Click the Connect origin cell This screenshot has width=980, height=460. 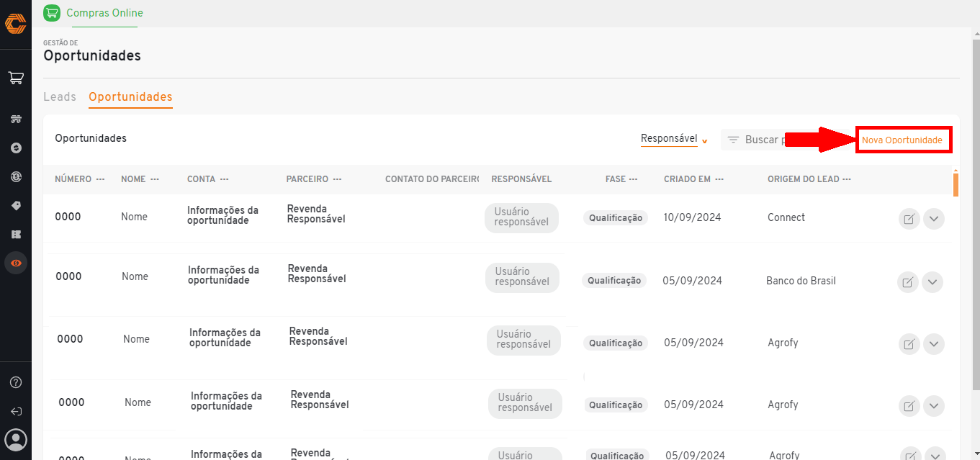(x=786, y=217)
